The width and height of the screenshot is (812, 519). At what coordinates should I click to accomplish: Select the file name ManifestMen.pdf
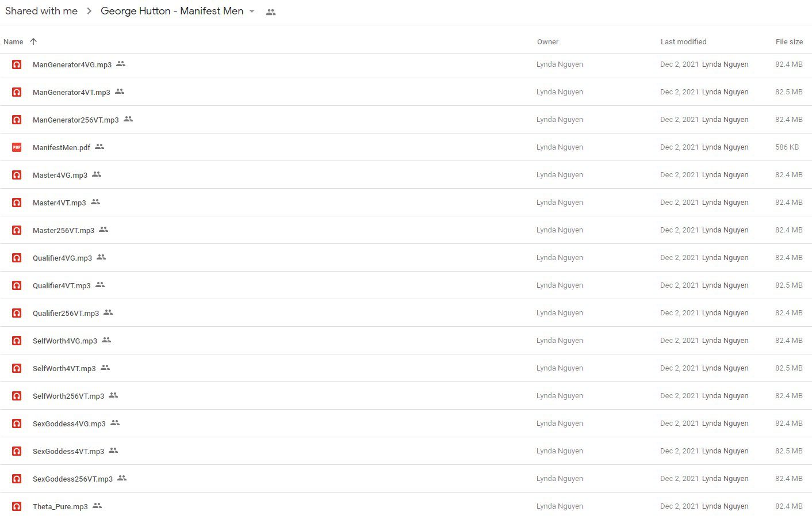point(62,147)
